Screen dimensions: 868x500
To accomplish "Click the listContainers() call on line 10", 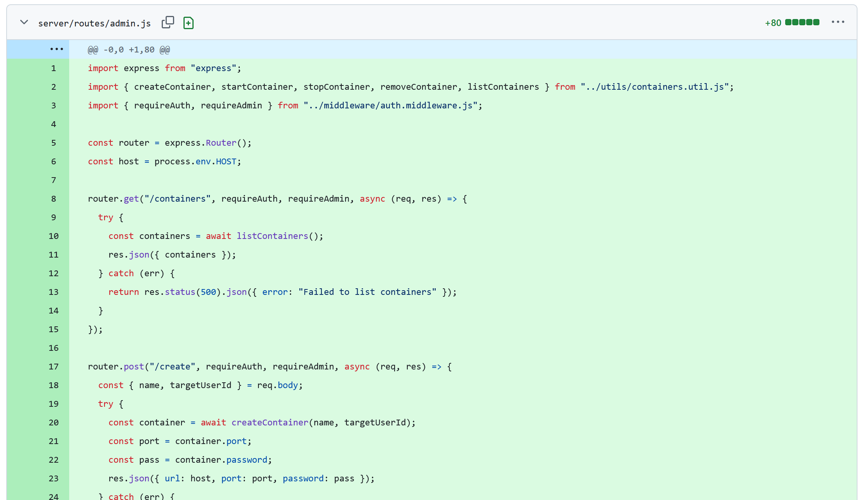I will click(272, 236).
